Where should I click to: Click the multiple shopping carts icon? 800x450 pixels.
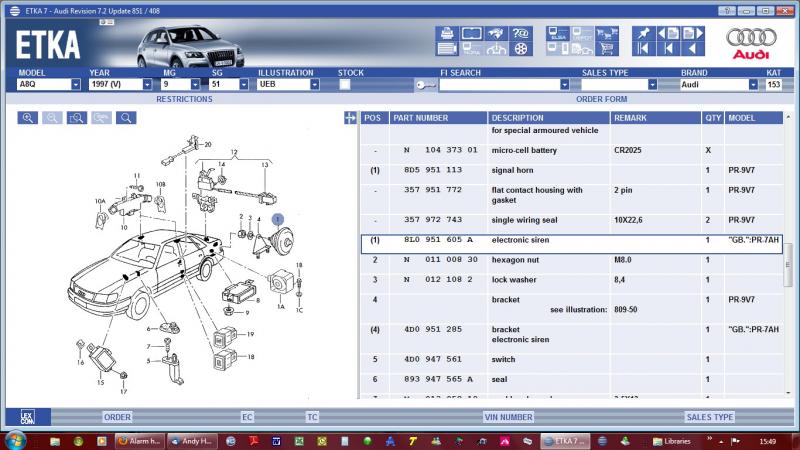pyautogui.click(x=606, y=34)
